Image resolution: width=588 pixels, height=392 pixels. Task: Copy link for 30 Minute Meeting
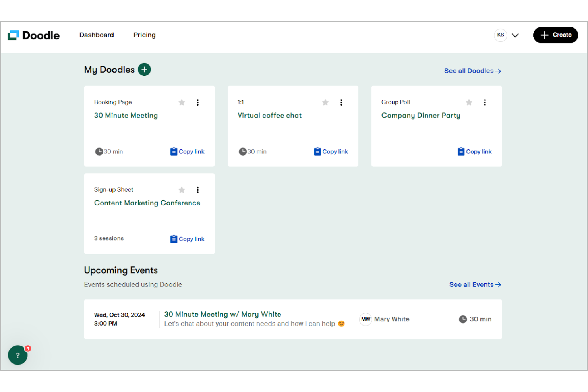click(188, 152)
